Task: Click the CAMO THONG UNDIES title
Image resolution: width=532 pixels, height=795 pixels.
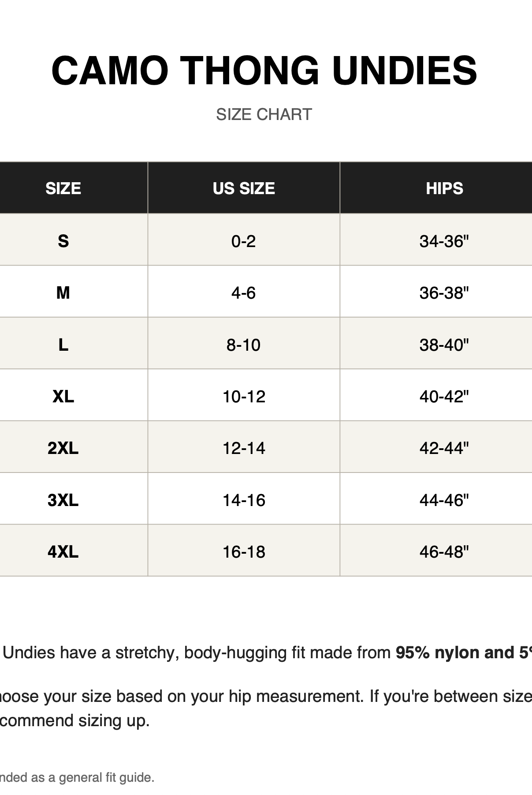Action: 264,70
